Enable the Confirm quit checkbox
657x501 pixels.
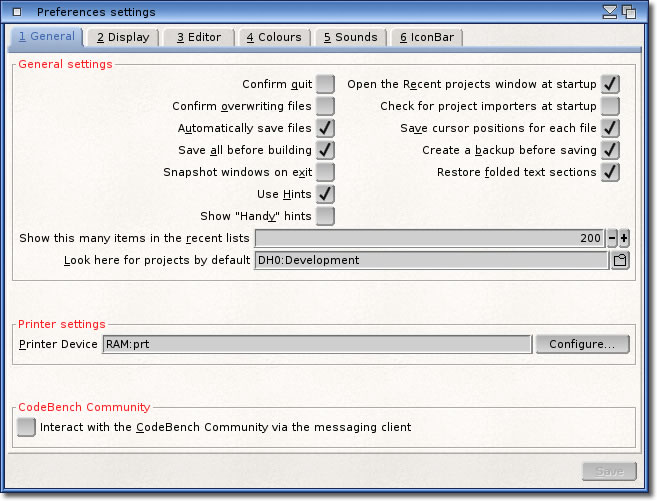click(325, 84)
